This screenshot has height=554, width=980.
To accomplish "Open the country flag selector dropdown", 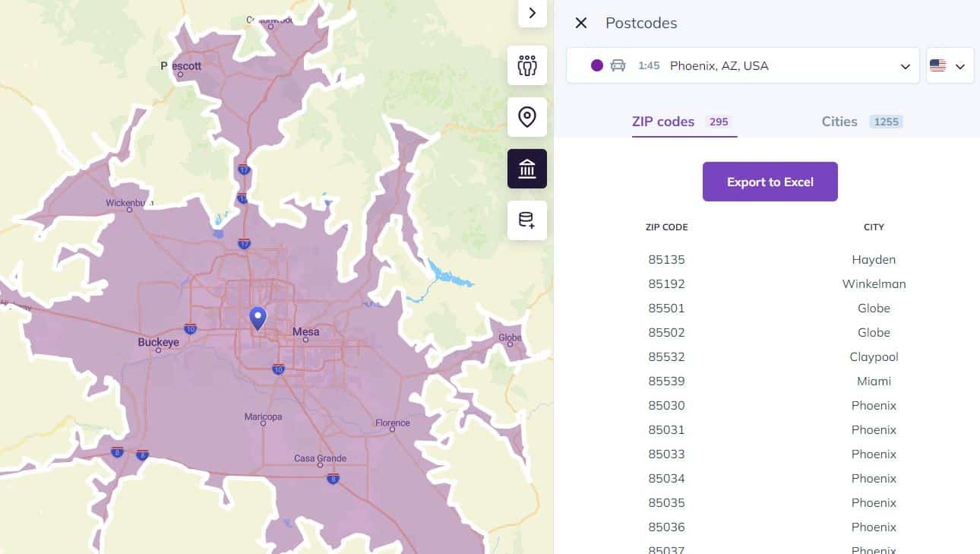I will point(950,65).
